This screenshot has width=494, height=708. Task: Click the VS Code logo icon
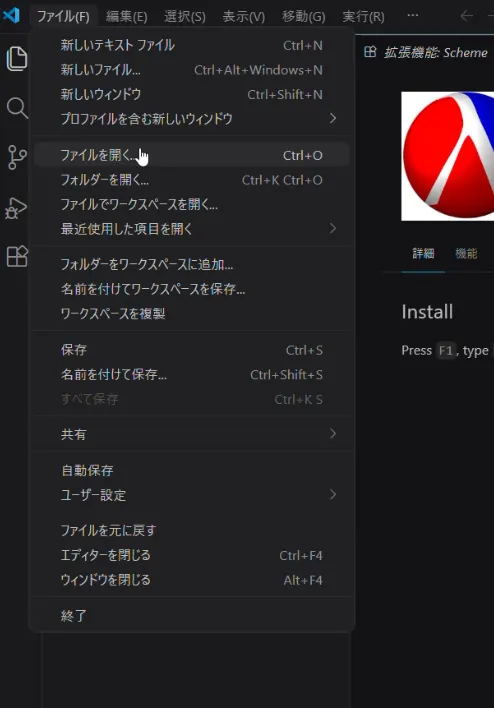tap(11, 15)
